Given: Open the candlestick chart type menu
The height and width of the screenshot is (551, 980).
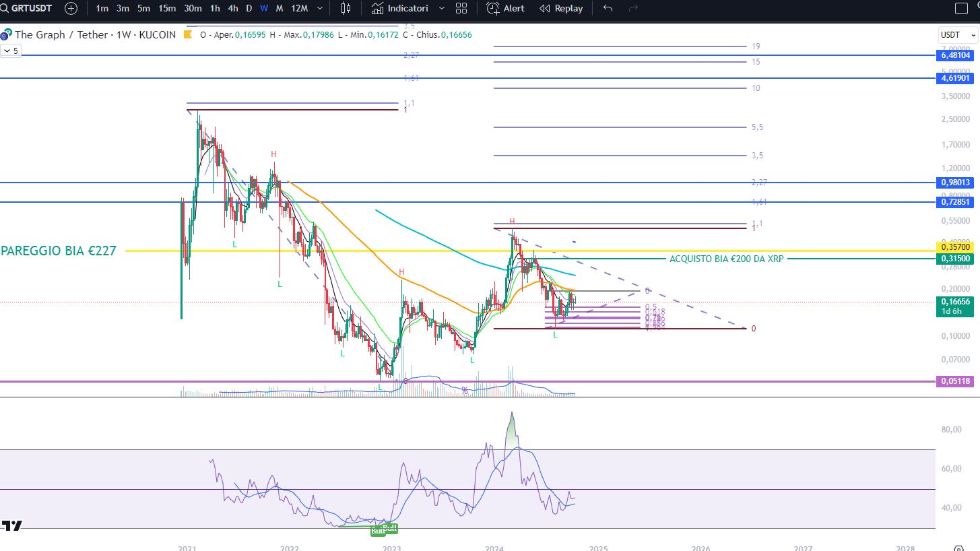Looking at the screenshot, I should (346, 8).
